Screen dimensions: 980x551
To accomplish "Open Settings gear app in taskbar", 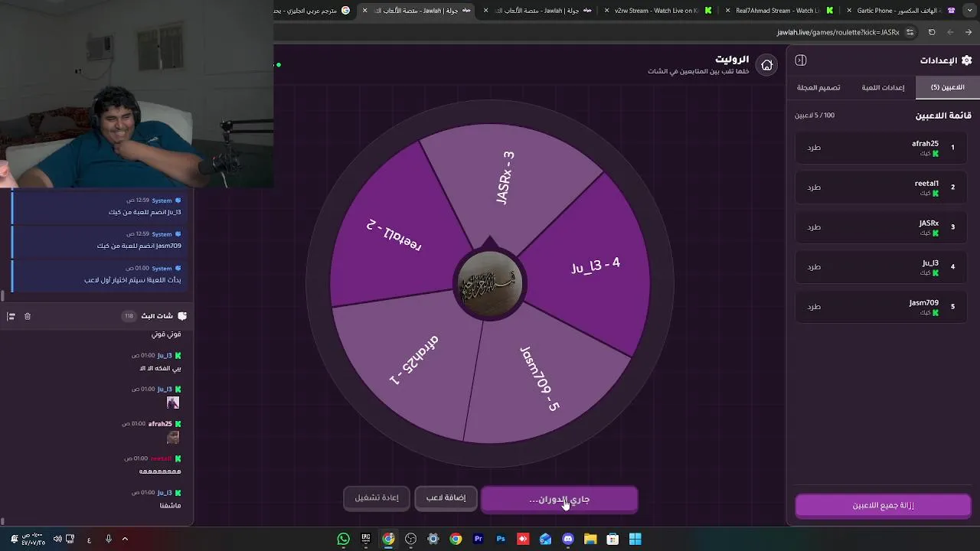I will 433,539.
